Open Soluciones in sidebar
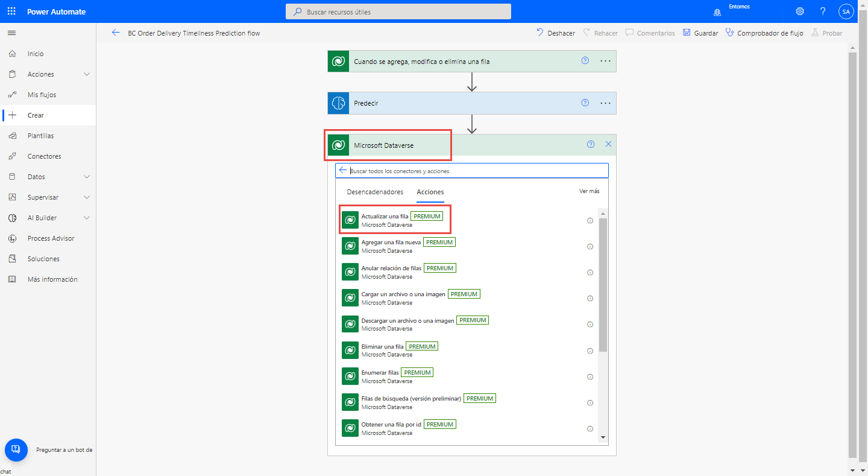The image size is (868, 476). pos(48,259)
